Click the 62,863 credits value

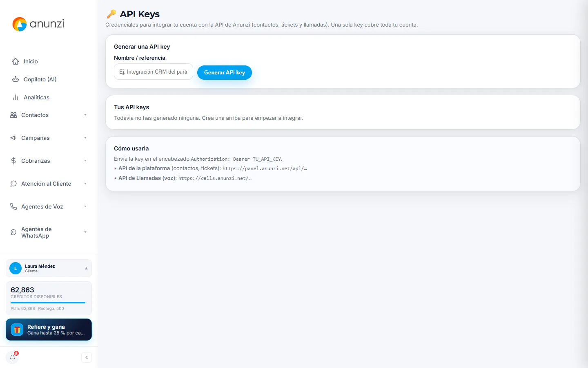(x=22, y=290)
